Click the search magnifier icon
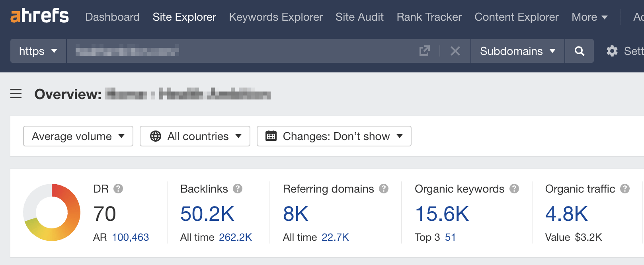Viewport: 644px width, 265px height. [580, 51]
